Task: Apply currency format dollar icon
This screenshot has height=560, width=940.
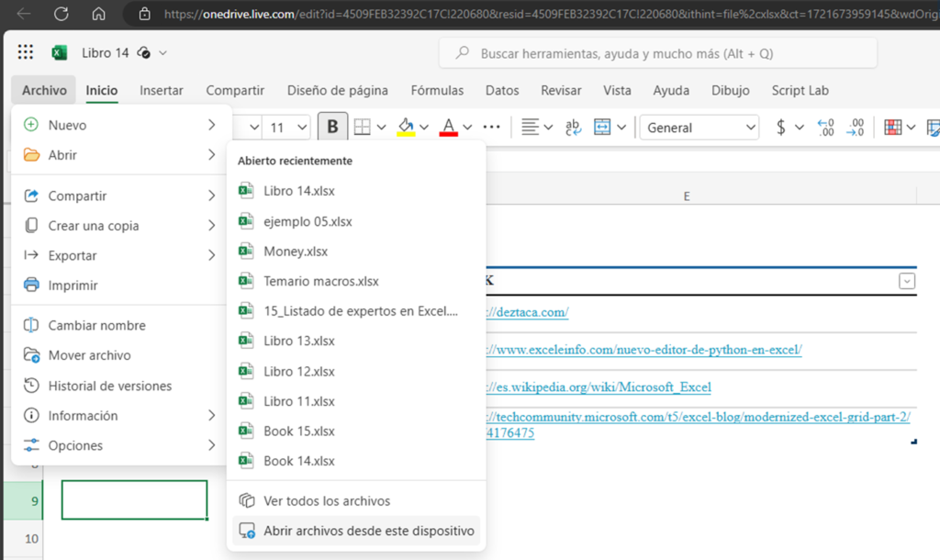Action: [x=780, y=127]
